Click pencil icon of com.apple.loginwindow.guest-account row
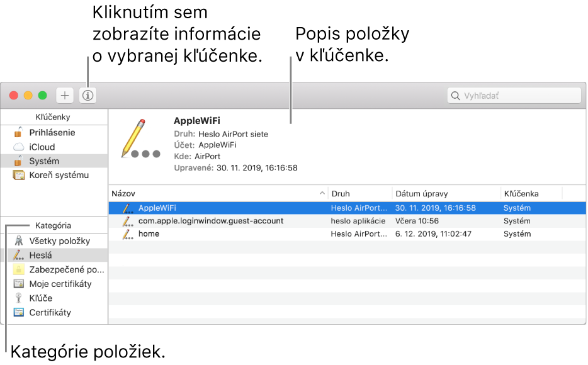The image size is (588, 365). pos(128,221)
